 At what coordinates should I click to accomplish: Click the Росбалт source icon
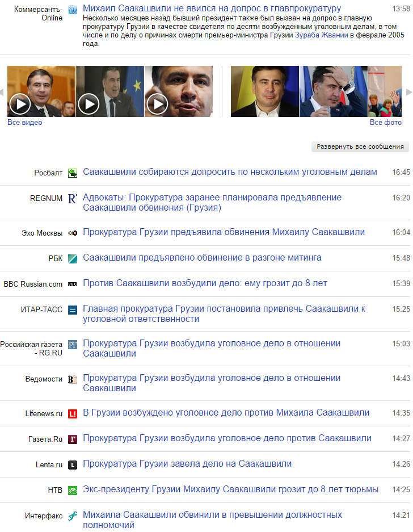tap(73, 173)
